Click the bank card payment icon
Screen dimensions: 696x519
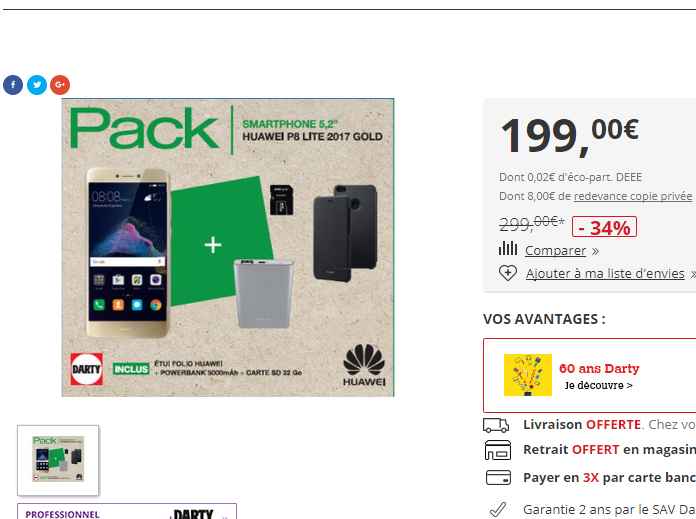(x=498, y=478)
